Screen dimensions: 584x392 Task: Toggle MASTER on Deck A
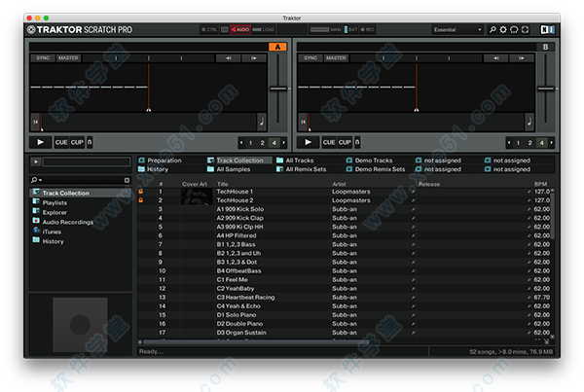68,58
